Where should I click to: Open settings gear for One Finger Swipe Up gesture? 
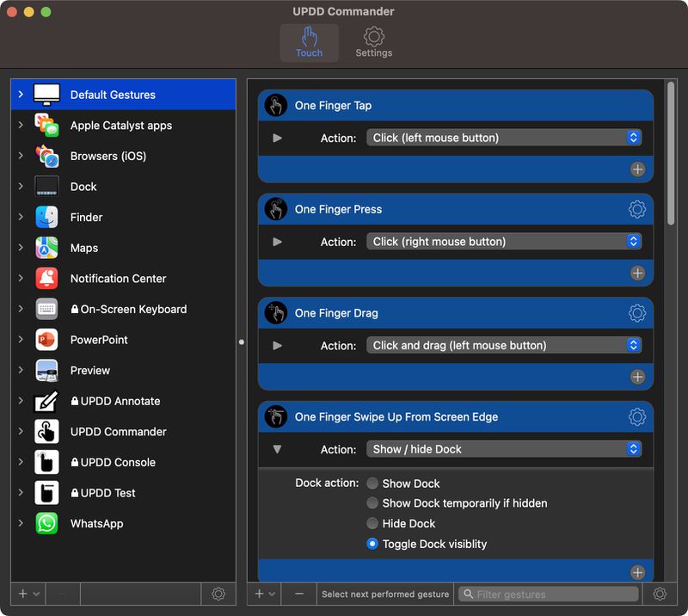[x=637, y=416]
